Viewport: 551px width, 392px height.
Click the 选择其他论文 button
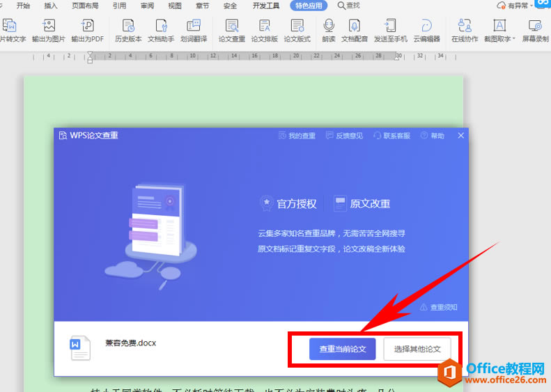click(x=417, y=349)
